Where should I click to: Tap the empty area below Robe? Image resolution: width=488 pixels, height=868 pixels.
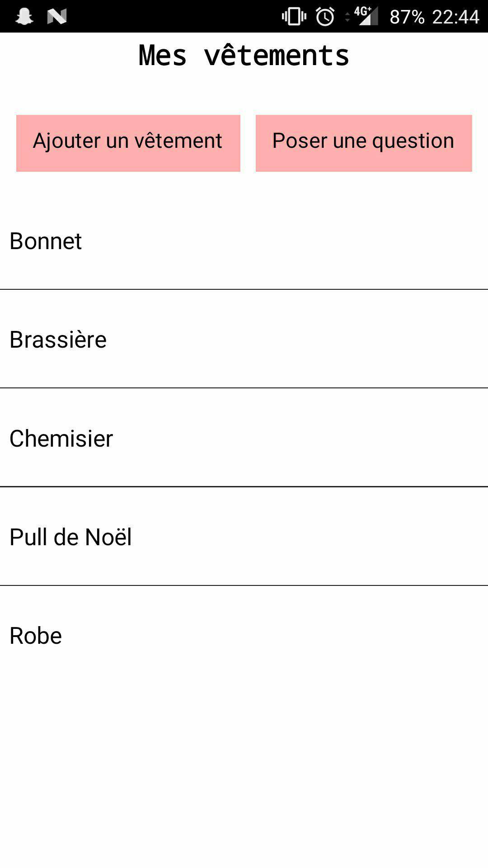[244, 776]
